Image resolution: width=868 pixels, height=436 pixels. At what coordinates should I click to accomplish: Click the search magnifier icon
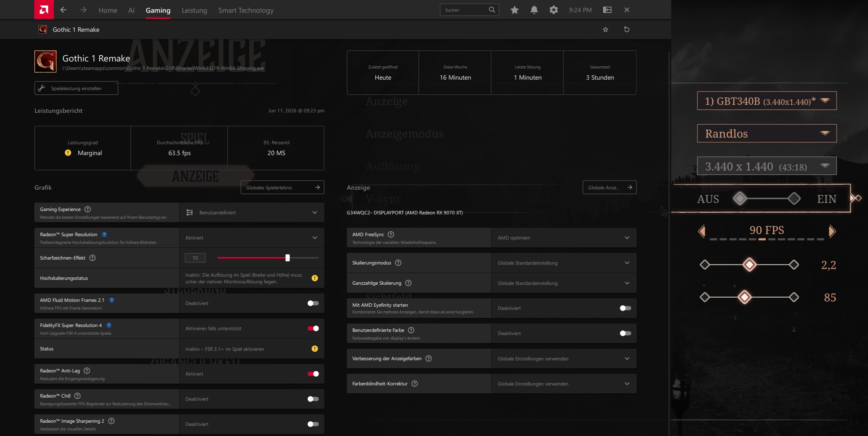(492, 10)
